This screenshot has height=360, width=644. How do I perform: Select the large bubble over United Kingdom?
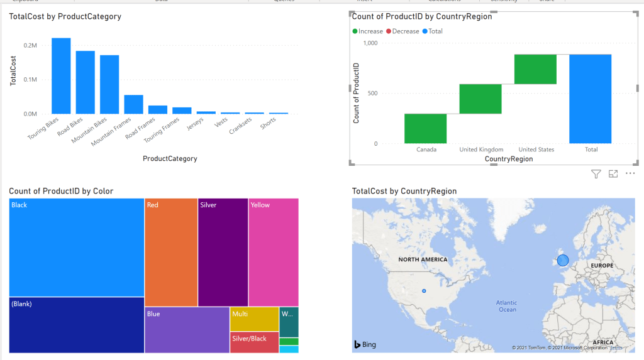562,260
